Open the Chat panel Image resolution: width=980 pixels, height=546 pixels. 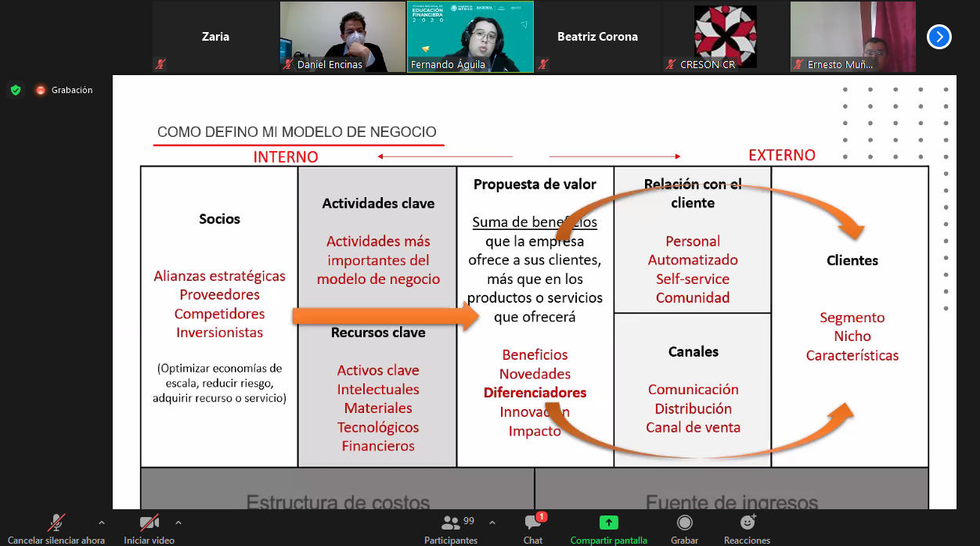[533, 524]
